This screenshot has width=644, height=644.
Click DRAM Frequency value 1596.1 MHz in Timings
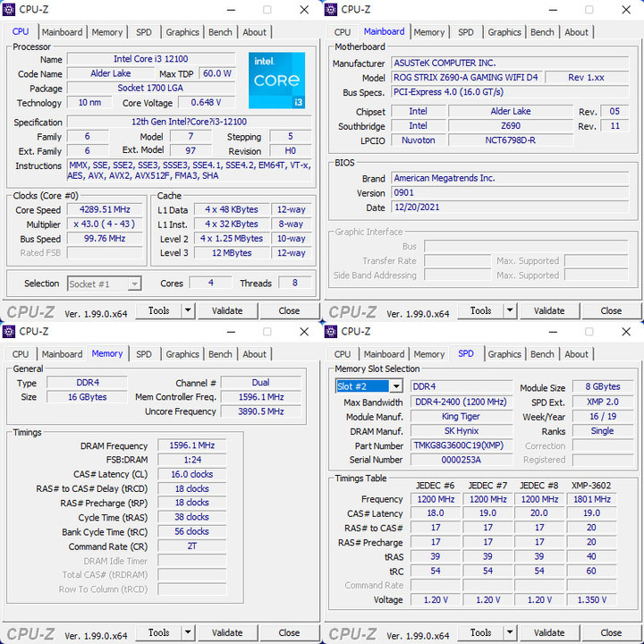point(192,445)
